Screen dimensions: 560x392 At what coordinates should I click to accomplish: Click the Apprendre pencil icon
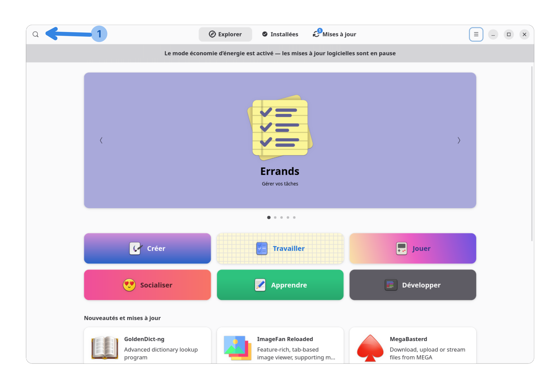point(260,285)
